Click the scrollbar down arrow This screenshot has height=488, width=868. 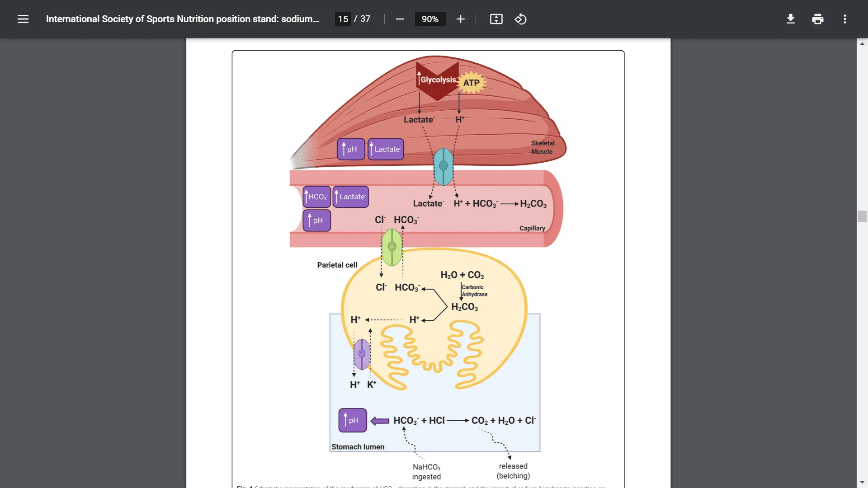coord(862,483)
